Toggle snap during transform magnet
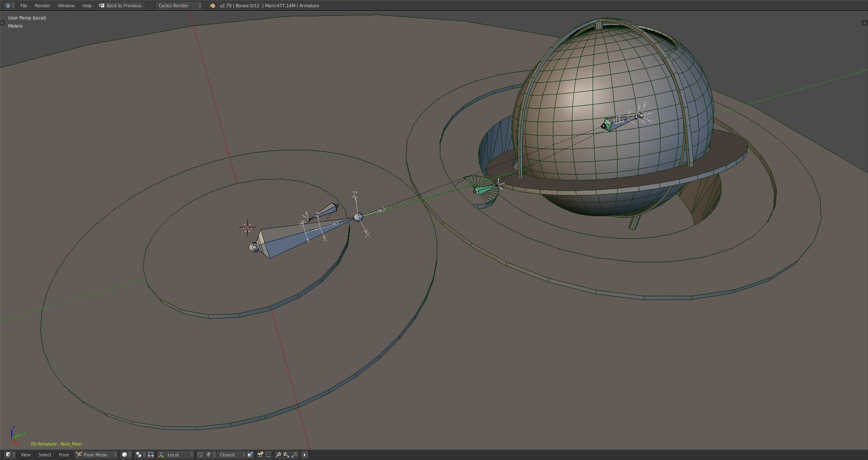868x460 pixels. 200,455
